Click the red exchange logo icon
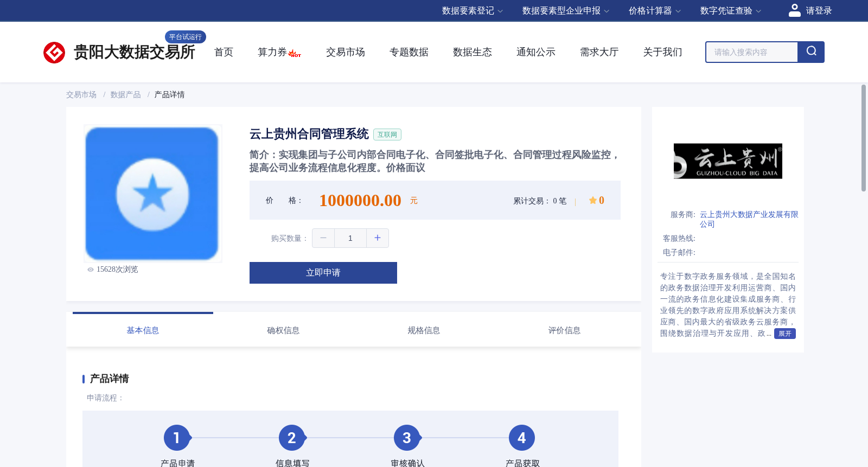868x467 pixels. point(54,53)
